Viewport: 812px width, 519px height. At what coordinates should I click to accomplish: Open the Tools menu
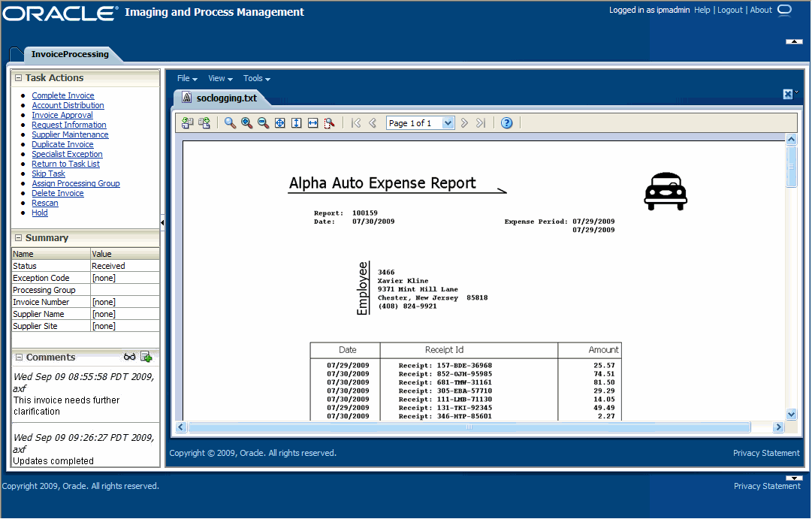pyautogui.click(x=257, y=78)
